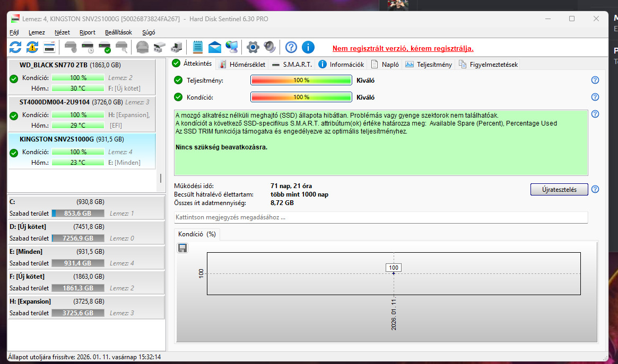
Task: Click the help icon next to Újratesztelés
Action: coord(595,189)
